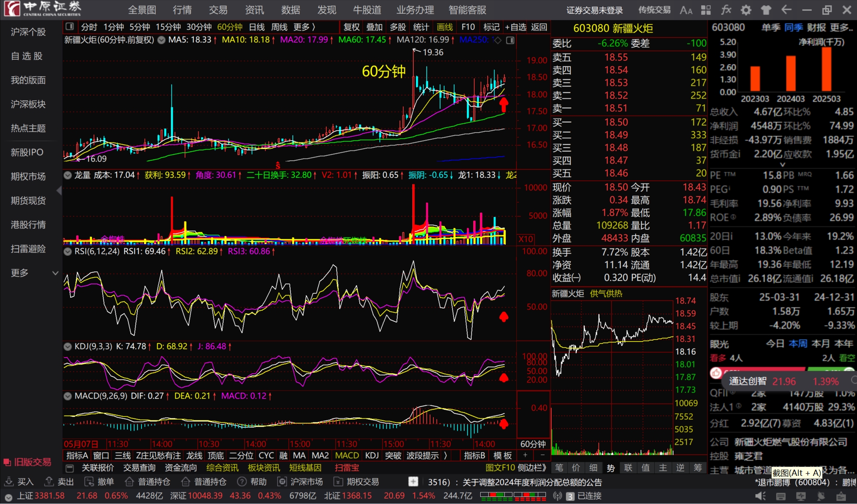Screen dimensions: 857x504
Task: Open the fx formula editor icon
Action: point(726,10)
